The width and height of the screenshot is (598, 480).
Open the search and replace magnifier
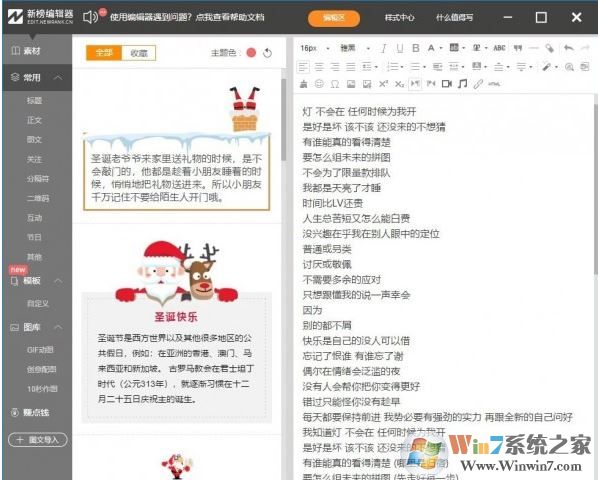(569, 67)
